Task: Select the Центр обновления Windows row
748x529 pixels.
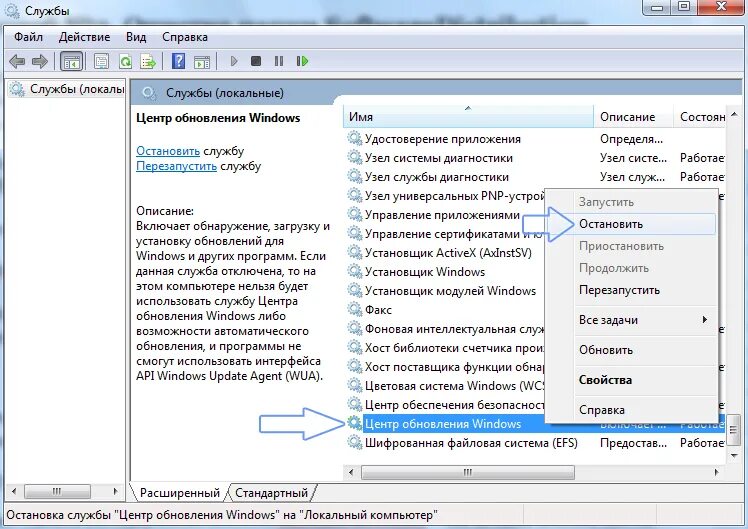Action: (x=535, y=424)
